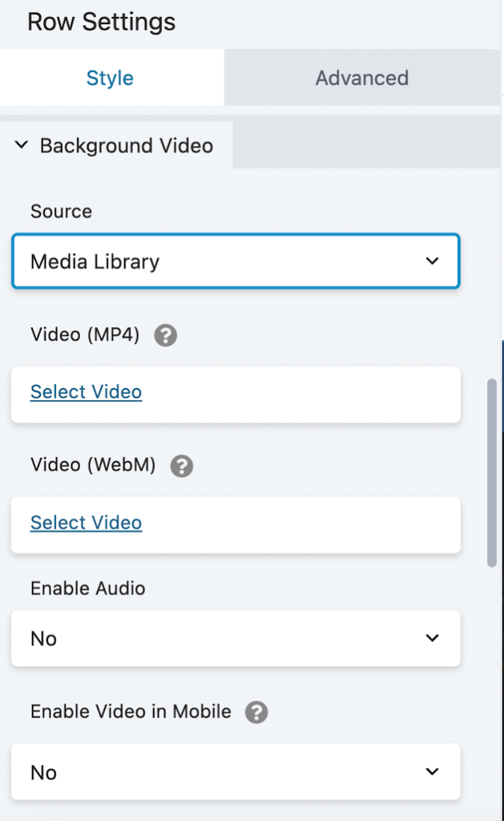The height and width of the screenshot is (821, 504).
Task: Open help for Video (WebM)
Action: tap(182, 466)
